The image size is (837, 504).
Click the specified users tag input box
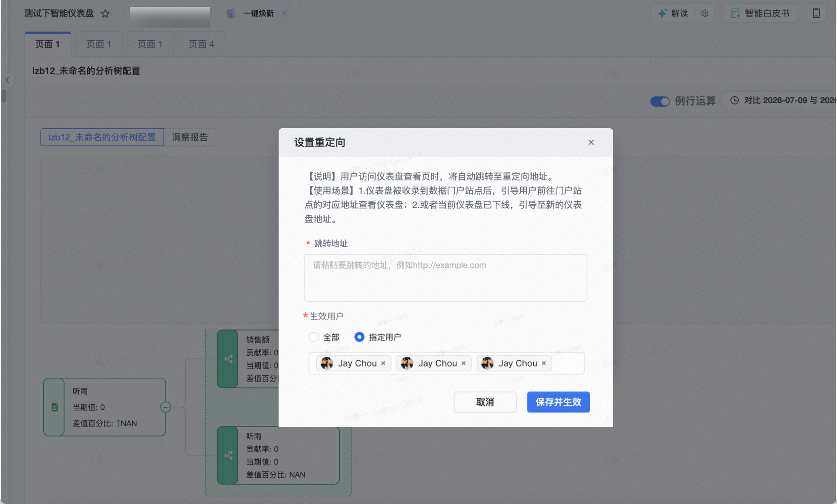446,363
